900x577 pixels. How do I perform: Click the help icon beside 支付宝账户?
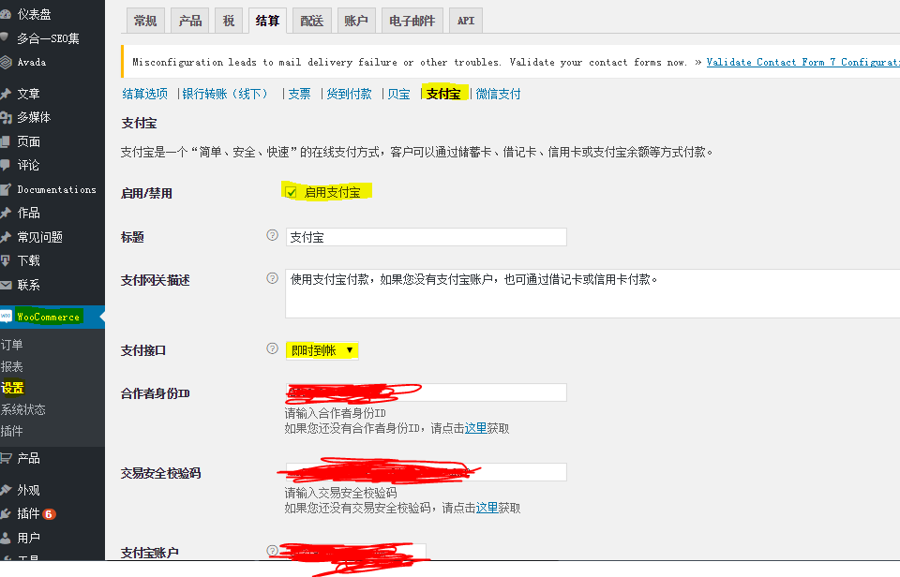point(272,551)
